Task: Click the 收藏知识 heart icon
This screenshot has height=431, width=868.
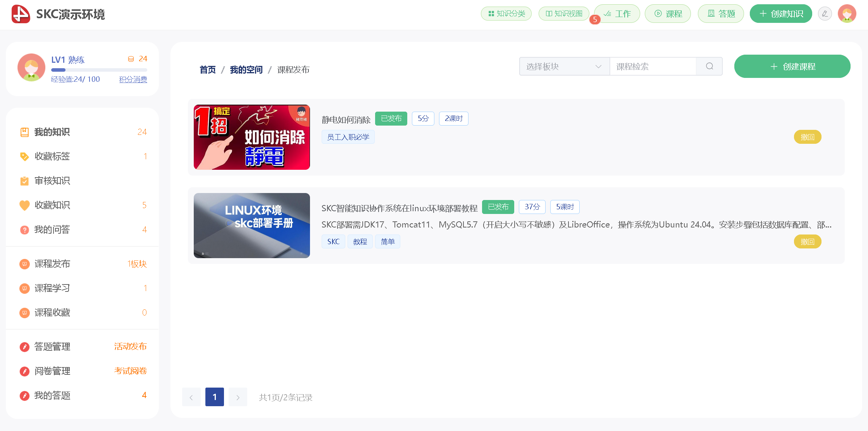Action: tap(24, 205)
